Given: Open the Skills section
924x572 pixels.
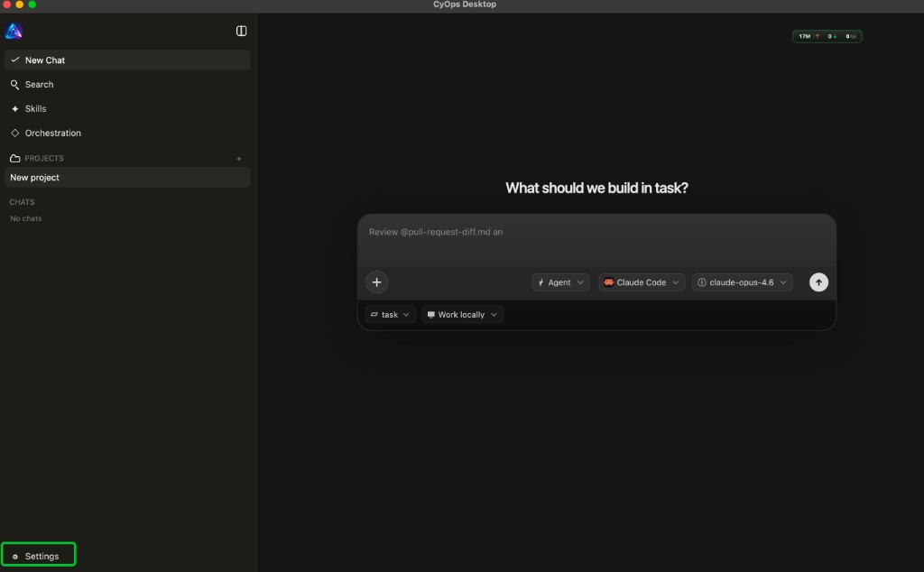Looking at the screenshot, I should click(127, 108).
